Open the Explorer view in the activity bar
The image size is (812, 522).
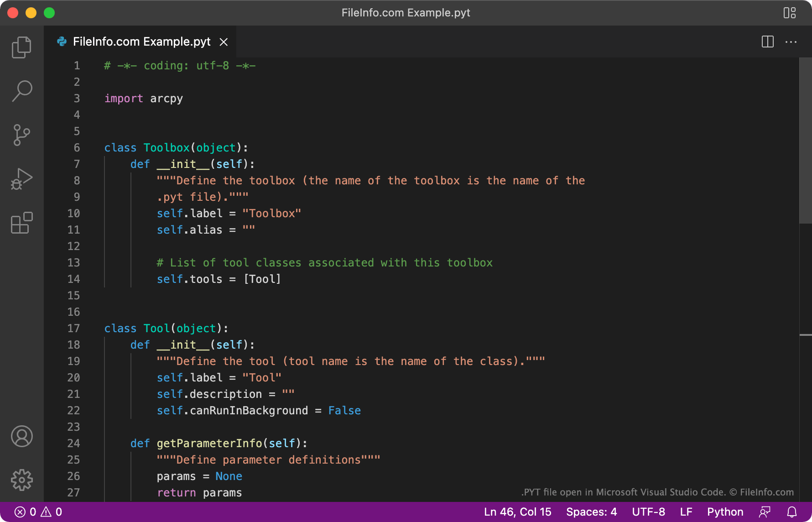[x=21, y=47]
